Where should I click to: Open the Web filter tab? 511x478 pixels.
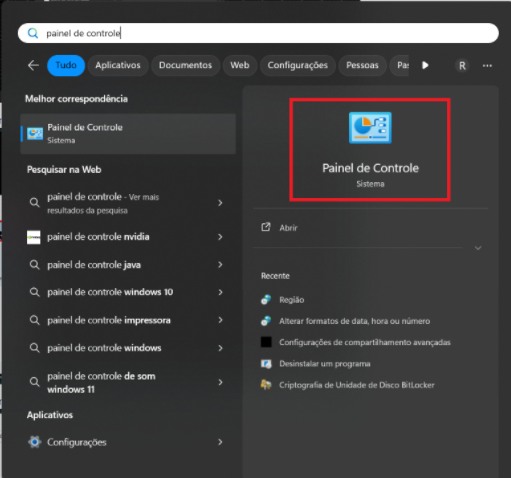coord(240,65)
